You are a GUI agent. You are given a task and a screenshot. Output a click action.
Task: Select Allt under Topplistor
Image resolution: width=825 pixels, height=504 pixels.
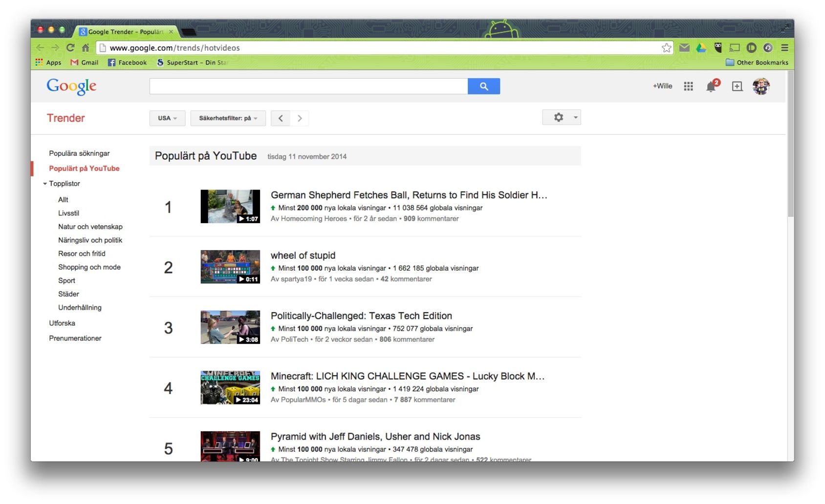(63, 200)
